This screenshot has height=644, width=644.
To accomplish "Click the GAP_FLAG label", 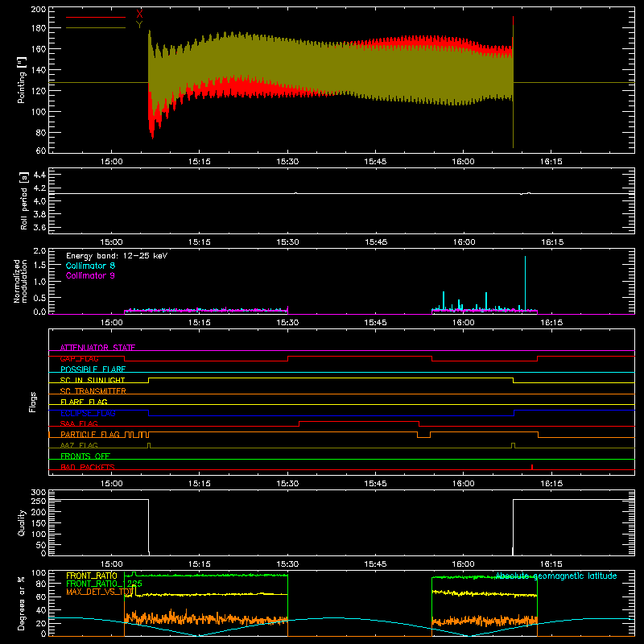I will coord(79,358).
